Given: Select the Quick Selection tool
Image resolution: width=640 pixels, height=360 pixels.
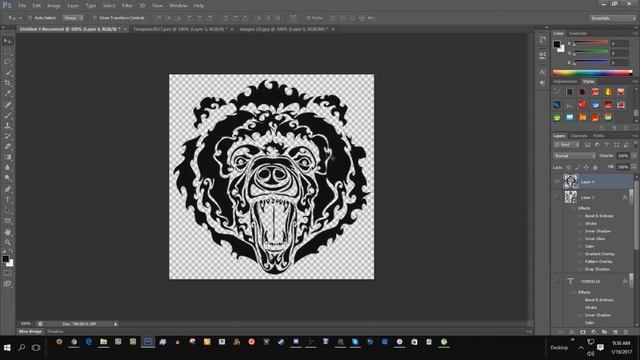Looking at the screenshot, I should [7, 73].
